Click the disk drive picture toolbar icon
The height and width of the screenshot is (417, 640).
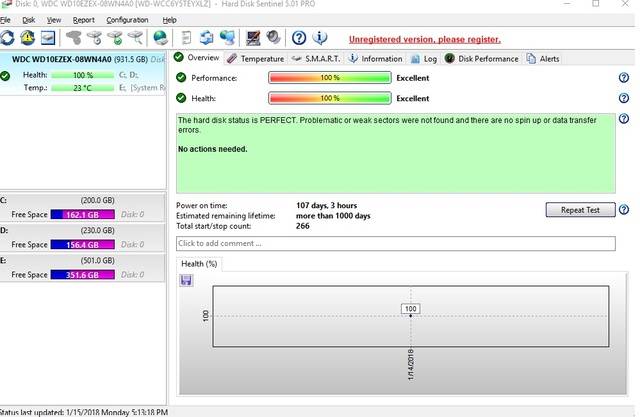click(48, 38)
